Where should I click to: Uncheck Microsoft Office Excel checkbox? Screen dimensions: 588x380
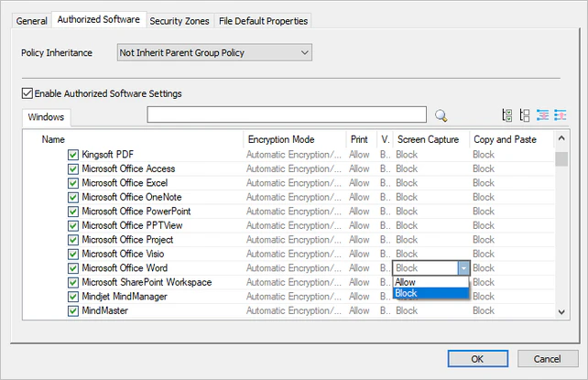(73, 183)
